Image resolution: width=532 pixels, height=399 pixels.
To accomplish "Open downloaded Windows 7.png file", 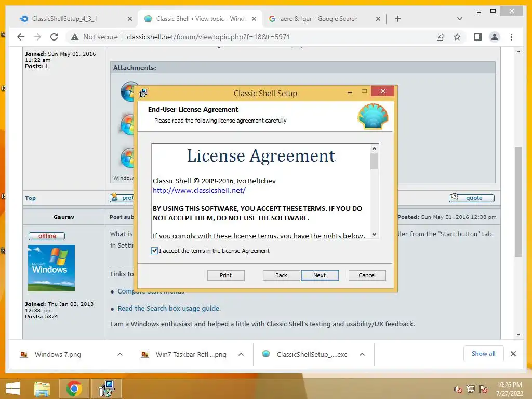I will (58, 354).
